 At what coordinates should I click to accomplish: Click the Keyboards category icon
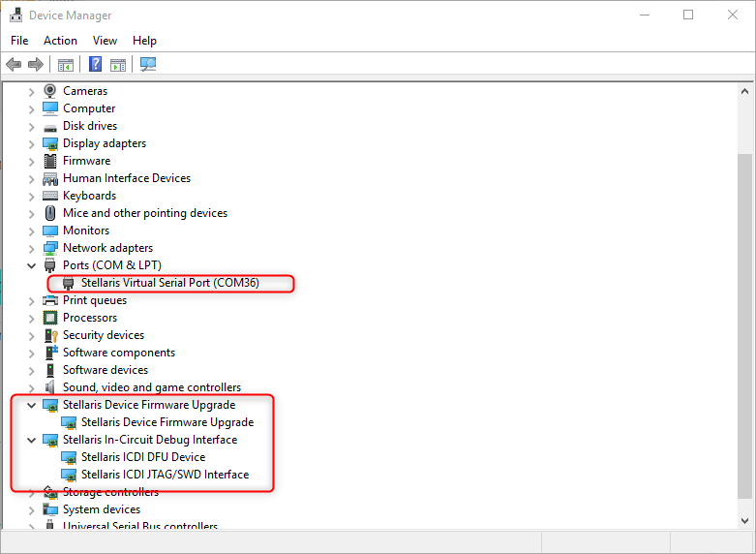[50, 196]
